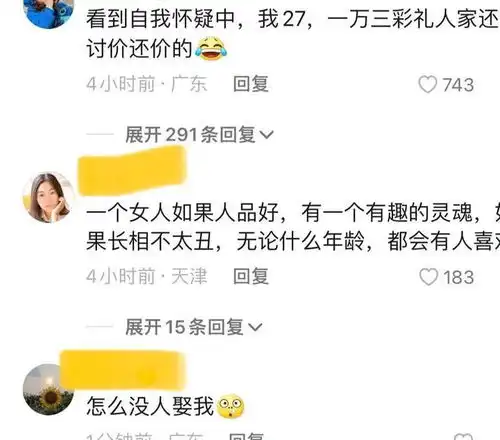Open the sunflower avatar profile
This screenshot has height=440, width=500.
(x=49, y=390)
